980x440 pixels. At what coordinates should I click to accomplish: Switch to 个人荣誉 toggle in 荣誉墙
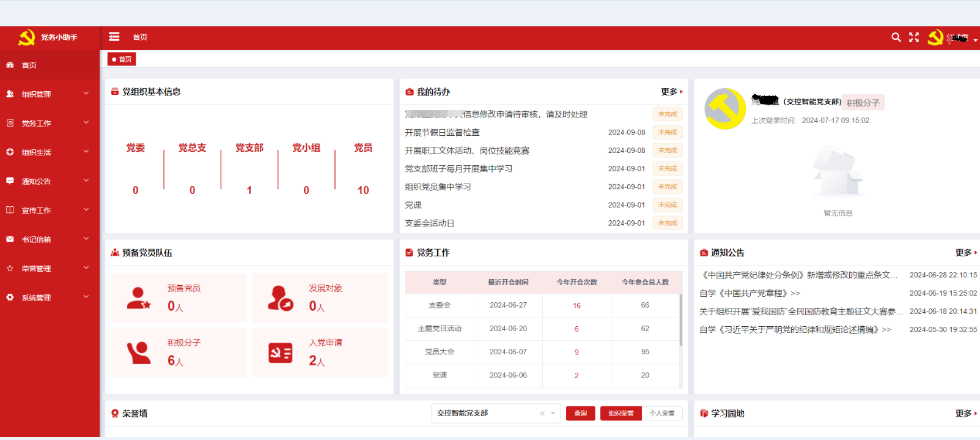662,414
